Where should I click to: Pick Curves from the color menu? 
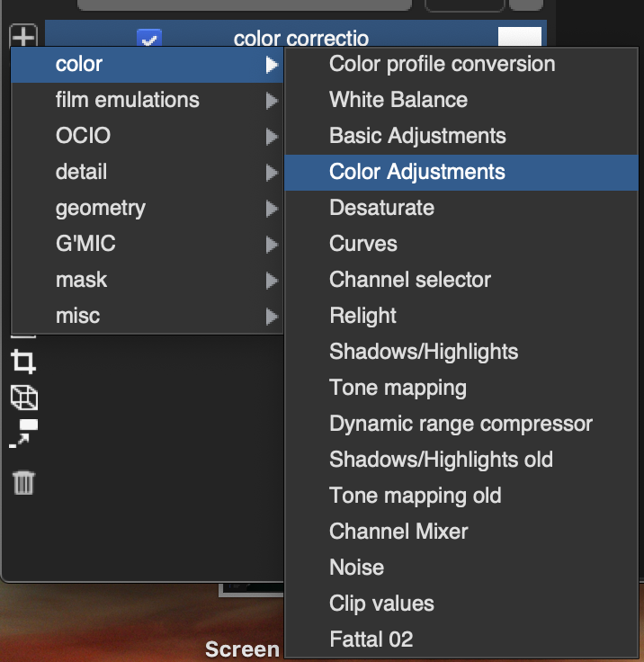pos(363,244)
